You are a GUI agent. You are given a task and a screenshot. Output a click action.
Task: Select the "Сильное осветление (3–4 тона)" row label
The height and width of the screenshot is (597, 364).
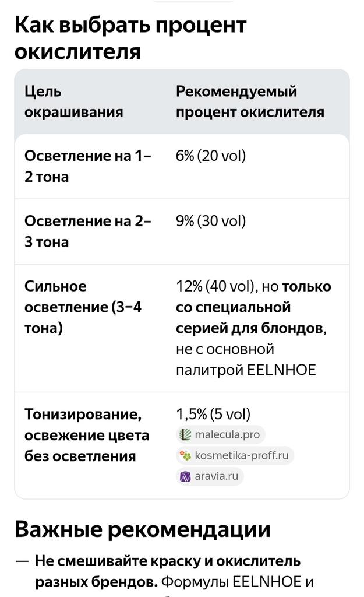tap(83, 307)
